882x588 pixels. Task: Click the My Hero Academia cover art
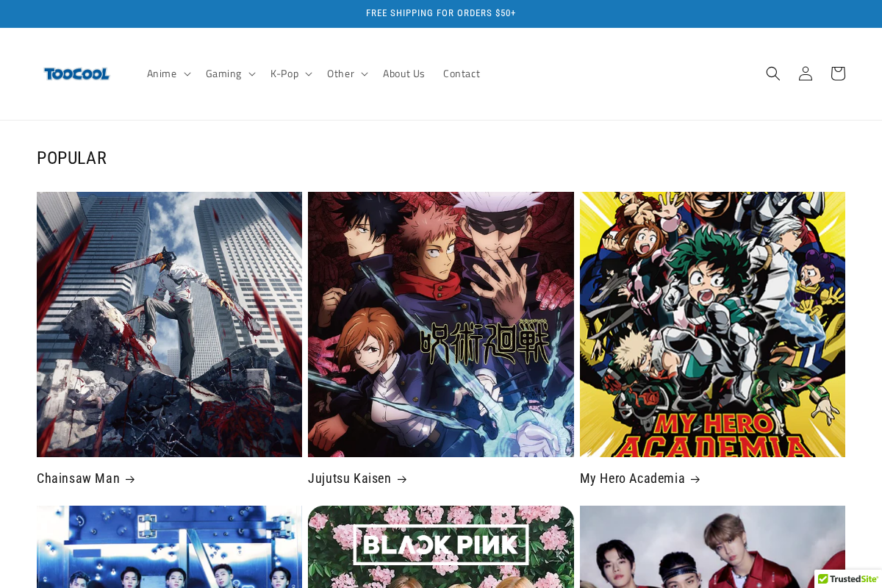coord(712,323)
